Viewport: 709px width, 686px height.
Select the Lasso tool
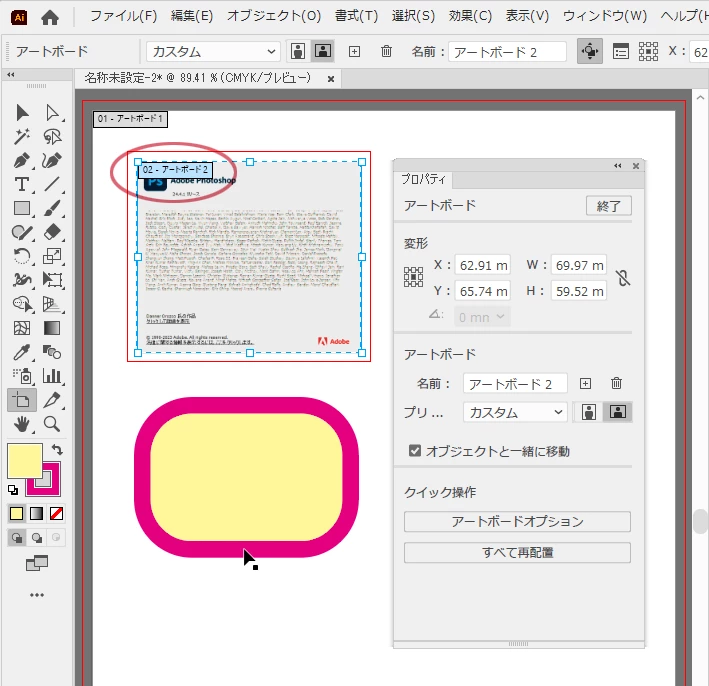click(52, 137)
